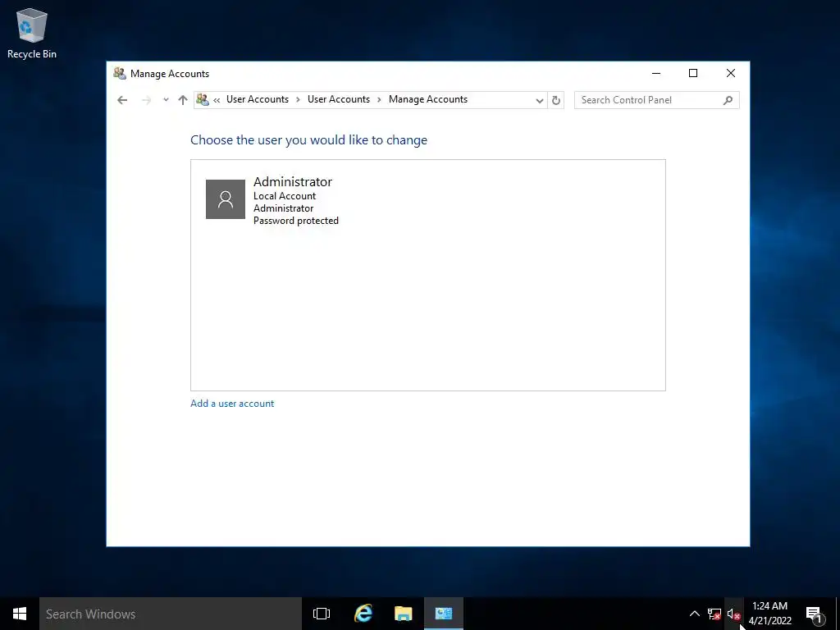Click the Local Account label
Image resolution: width=840 pixels, height=630 pixels.
click(285, 196)
